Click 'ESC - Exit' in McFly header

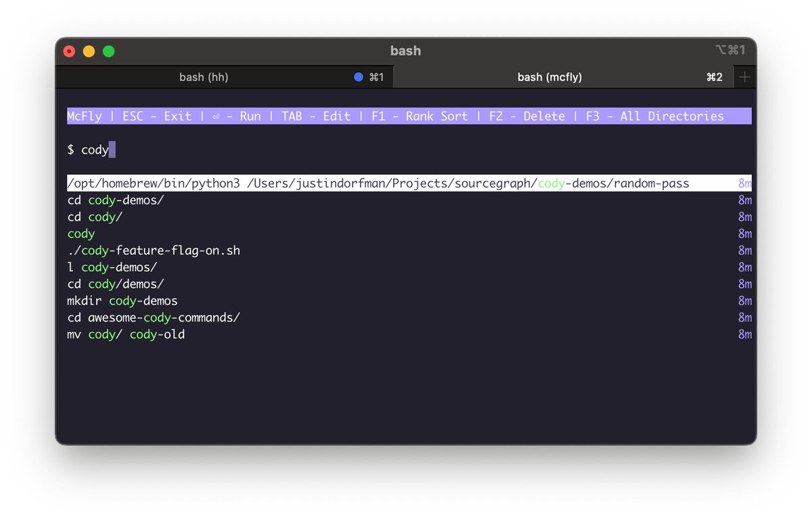pyautogui.click(x=157, y=116)
